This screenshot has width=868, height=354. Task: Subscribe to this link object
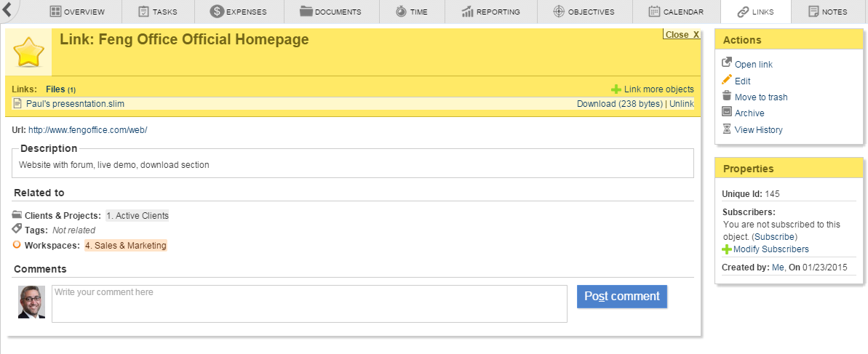(x=774, y=237)
